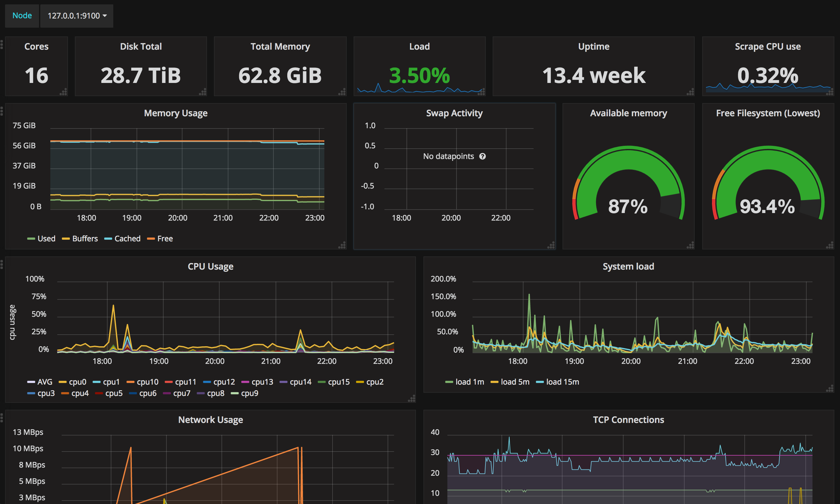Toggle the load 5m series visibility
Screen dimensions: 840x504
(515, 382)
